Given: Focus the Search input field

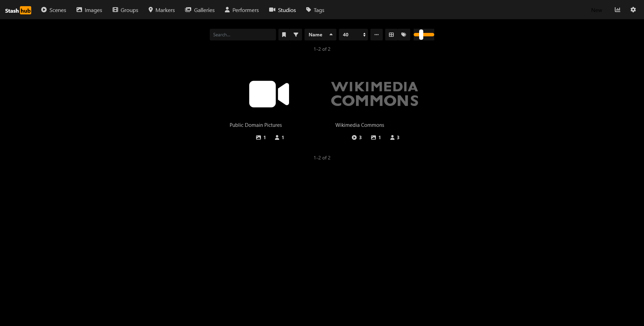Looking at the screenshot, I should (x=243, y=35).
